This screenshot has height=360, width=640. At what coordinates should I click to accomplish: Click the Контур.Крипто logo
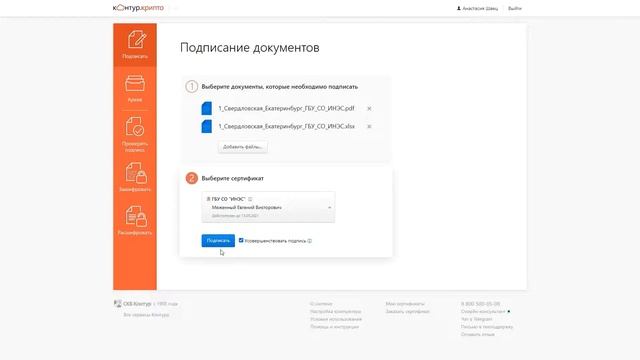[x=138, y=8]
